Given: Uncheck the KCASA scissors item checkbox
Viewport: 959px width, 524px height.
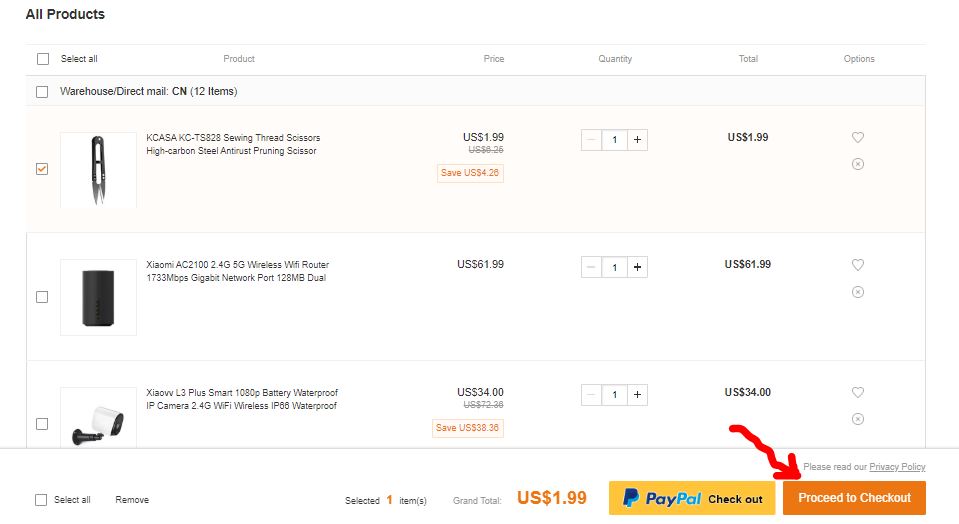Looking at the screenshot, I should click(42, 169).
